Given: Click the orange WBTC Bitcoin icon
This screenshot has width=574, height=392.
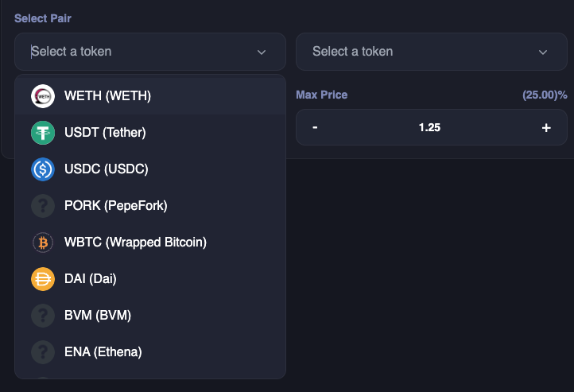Looking at the screenshot, I should 43,243.
